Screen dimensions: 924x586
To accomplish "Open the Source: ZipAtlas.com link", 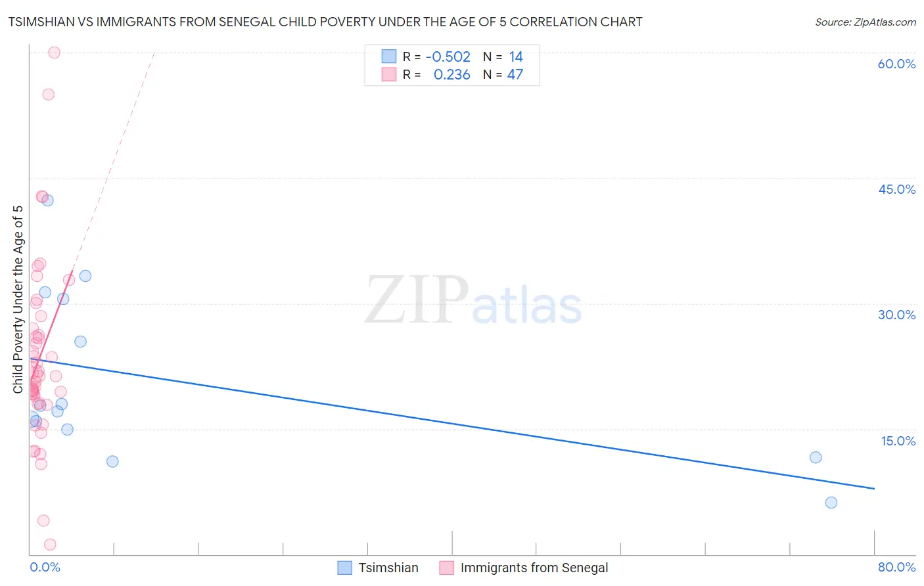I will [x=866, y=22].
